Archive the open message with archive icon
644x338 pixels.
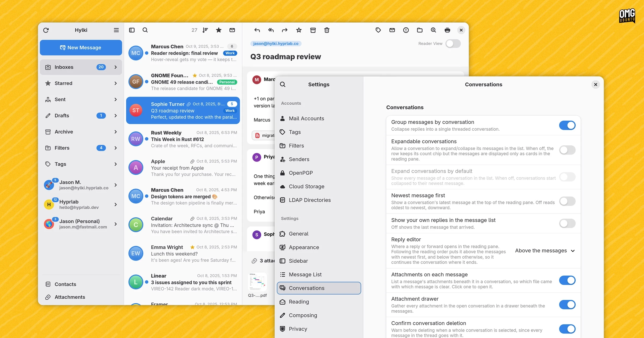click(313, 30)
